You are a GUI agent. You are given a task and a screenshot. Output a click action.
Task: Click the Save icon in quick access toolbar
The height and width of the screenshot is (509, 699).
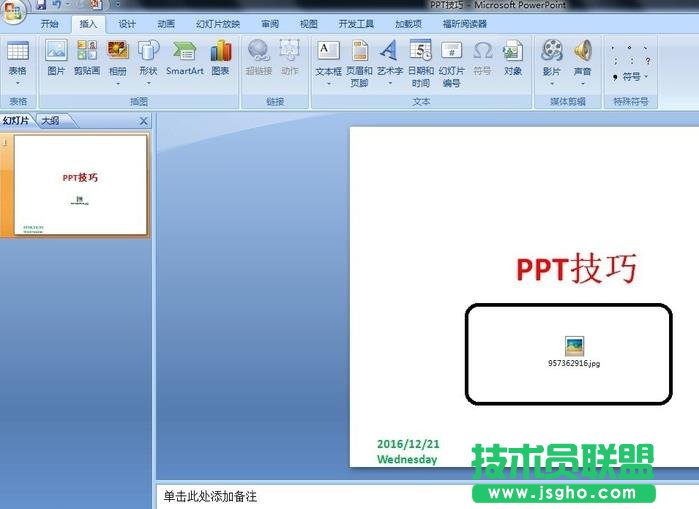click(x=41, y=5)
